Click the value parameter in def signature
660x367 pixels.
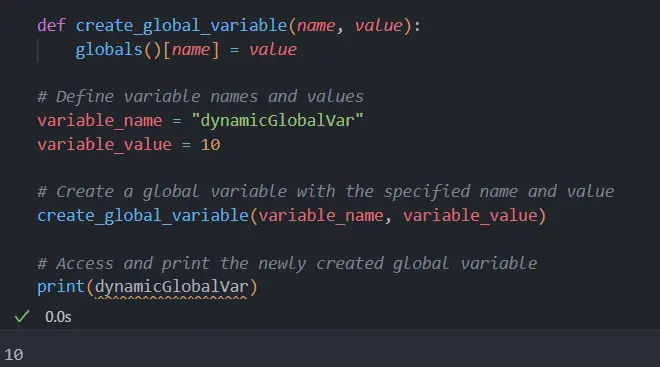click(x=378, y=26)
